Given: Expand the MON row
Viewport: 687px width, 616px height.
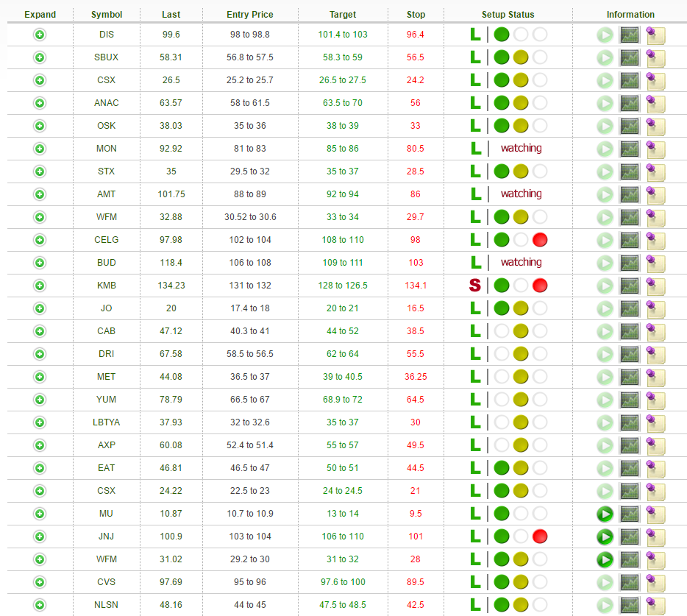Looking at the screenshot, I should coord(40,149).
